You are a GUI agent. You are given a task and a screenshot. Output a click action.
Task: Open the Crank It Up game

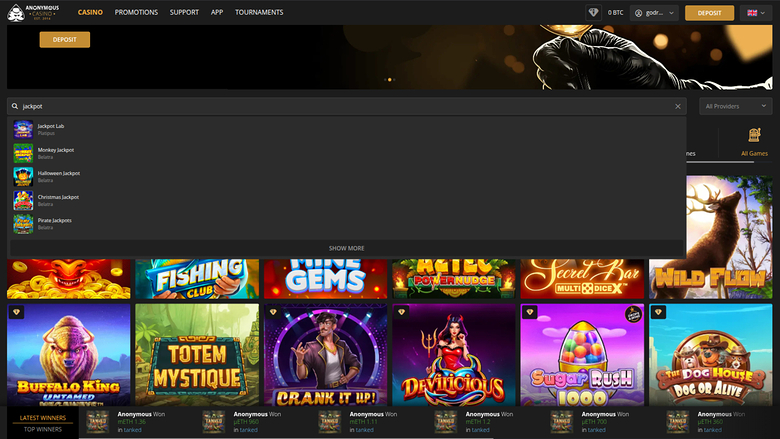(325, 355)
